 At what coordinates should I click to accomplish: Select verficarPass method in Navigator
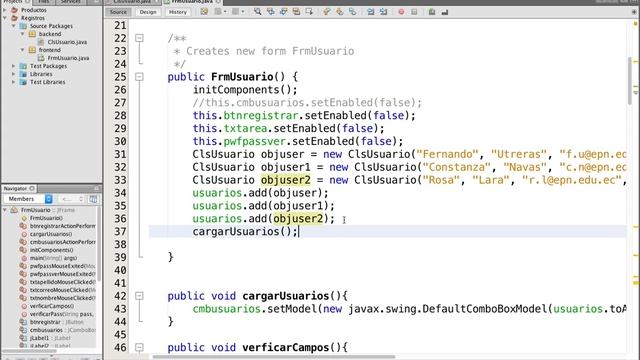click(x=62, y=314)
